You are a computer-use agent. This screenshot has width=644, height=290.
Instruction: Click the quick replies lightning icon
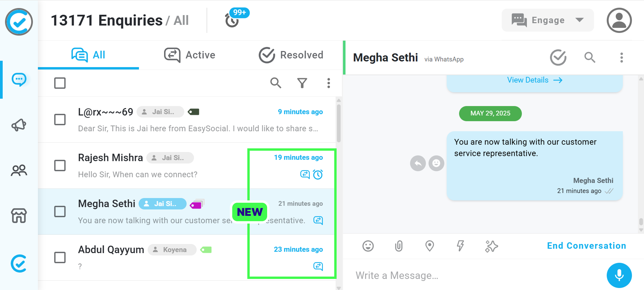coord(460,246)
